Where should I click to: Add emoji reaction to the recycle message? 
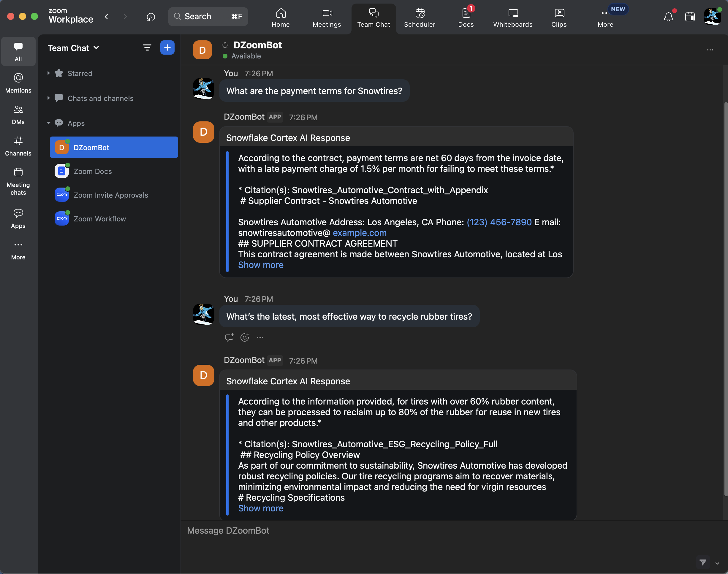[245, 337]
